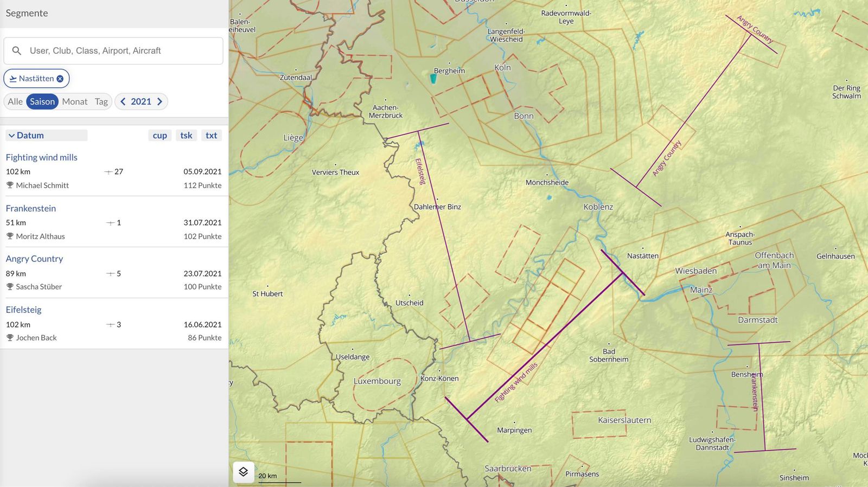Download segments as cup file
Image resolution: width=868 pixels, height=487 pixels.
pos(159,136)
